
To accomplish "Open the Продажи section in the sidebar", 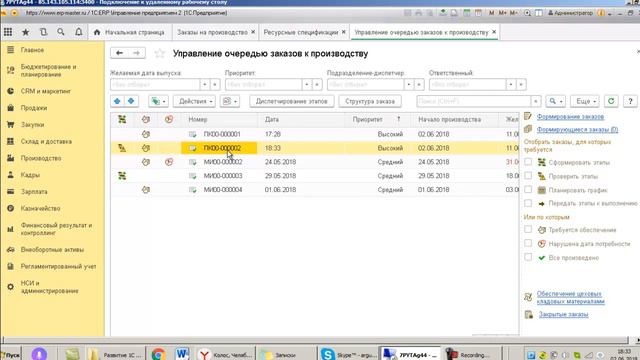I will click(34, 108).
